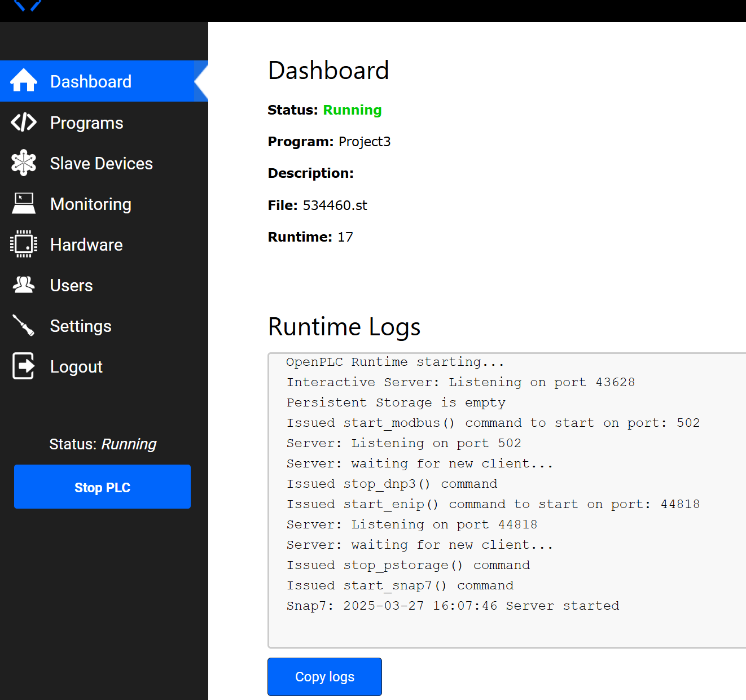Image resolution: width=746 pixels, height=700 pixels.
Task: Click log line 'Issued start_modbus() command'
Action: click(x=493, y=423)
